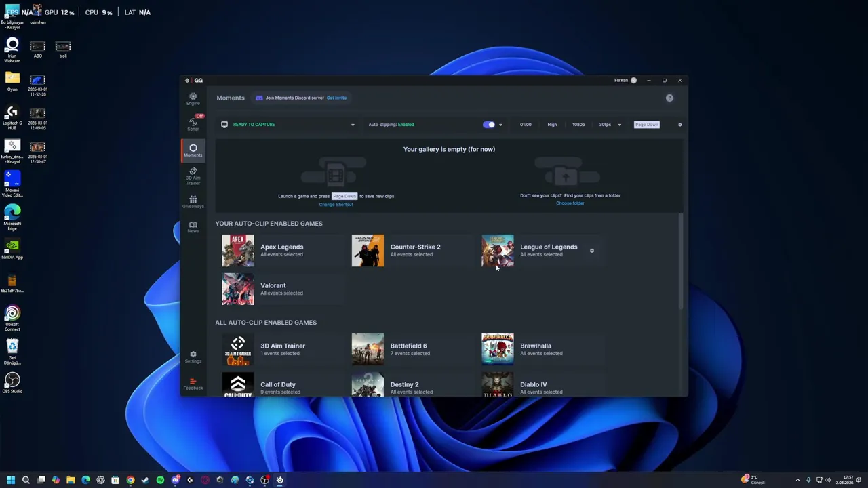The width and height of the screenshot is (868, 488).
Task: Click the Discord logo in Moments banner
Action: [x=259, y=98]
